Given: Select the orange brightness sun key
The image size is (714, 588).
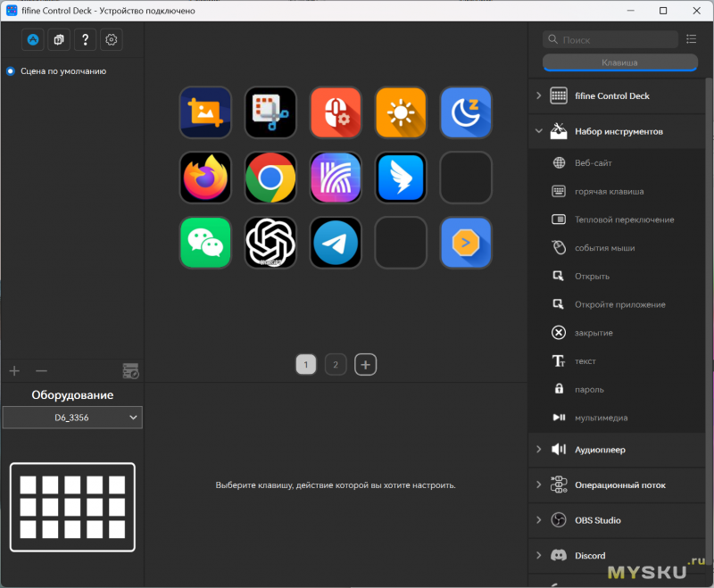Looking at the screenshot, I should [401, 112].
